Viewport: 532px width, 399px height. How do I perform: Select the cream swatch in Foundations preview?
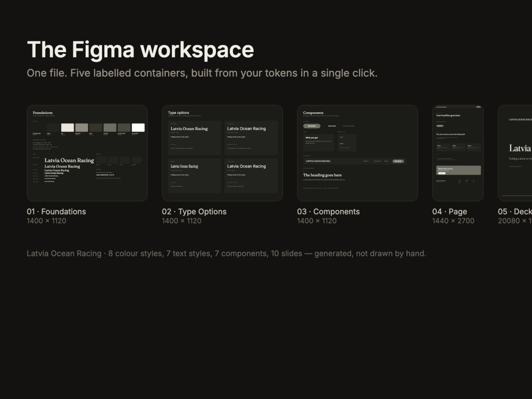click(68, 128)
